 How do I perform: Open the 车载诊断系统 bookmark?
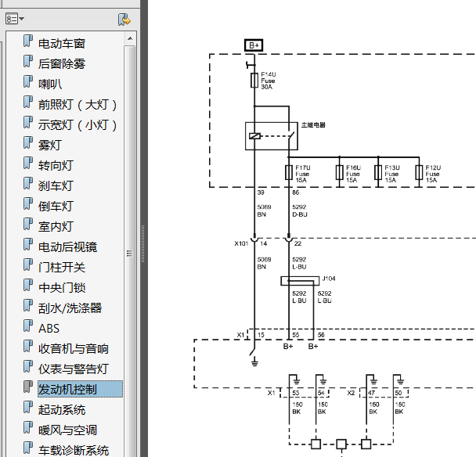[73, 450]
